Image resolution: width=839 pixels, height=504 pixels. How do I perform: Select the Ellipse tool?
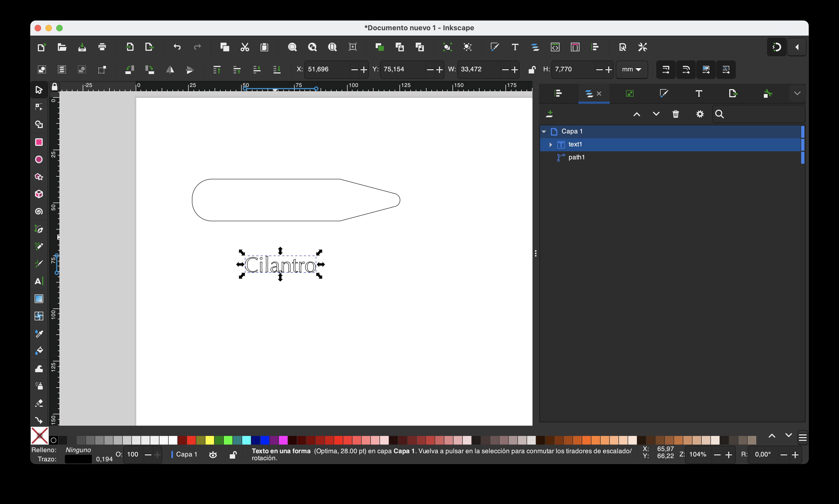pos(39,159)
